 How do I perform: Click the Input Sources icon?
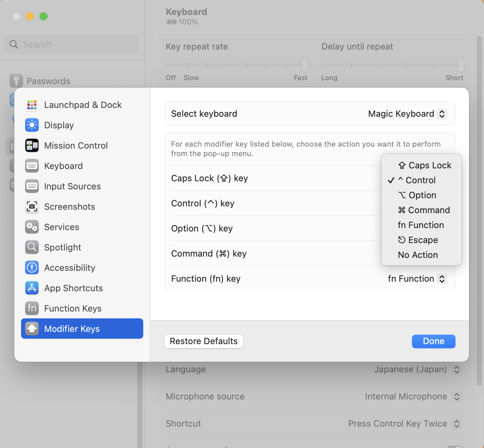click(32, 186)
